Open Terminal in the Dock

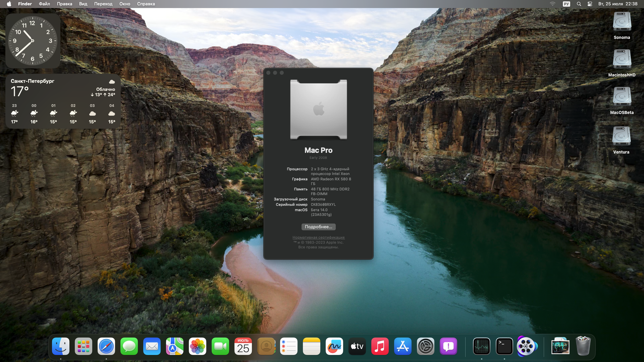[504, 346]
